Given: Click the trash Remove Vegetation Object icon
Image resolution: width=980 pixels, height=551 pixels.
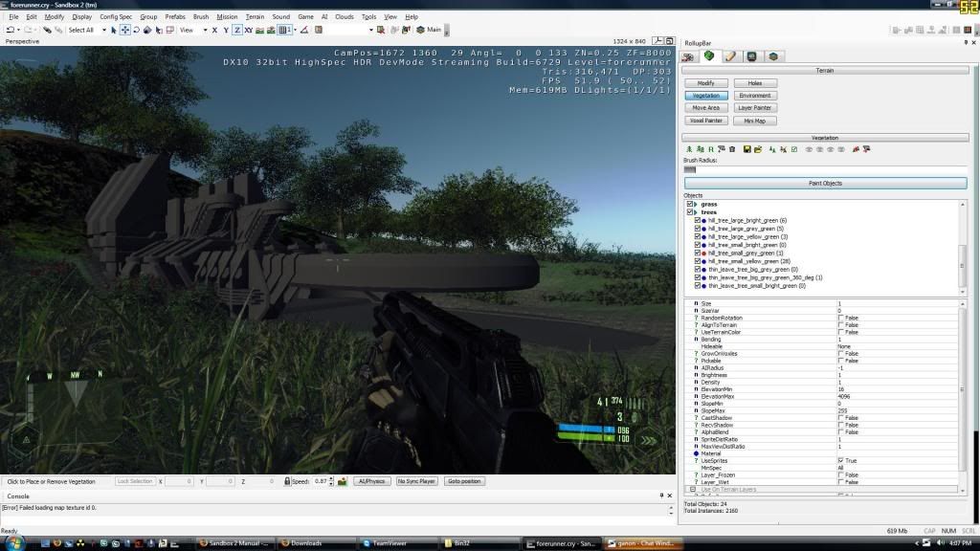Looking at the screenshot, I should point(732,149).
